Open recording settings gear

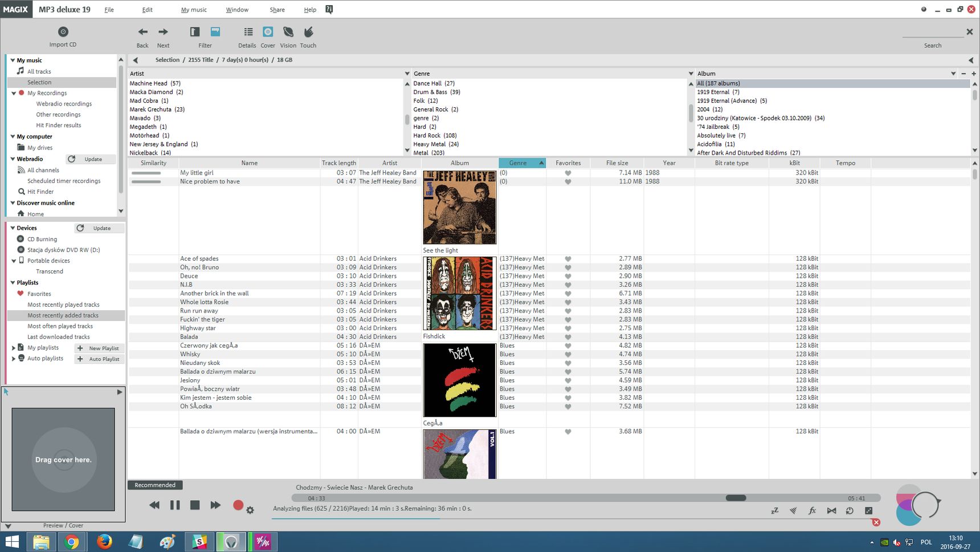click(x=250, y=510)
